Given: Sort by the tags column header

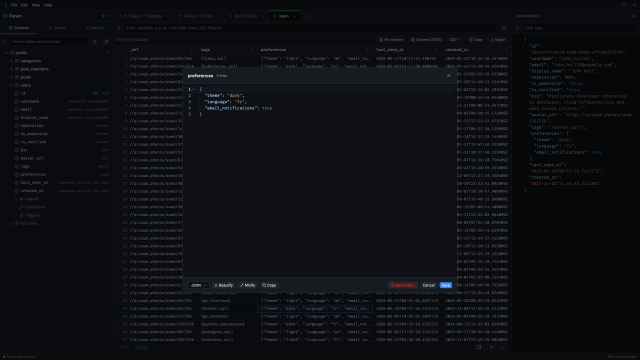Looking at the screenshot, I should pos(226,50).
